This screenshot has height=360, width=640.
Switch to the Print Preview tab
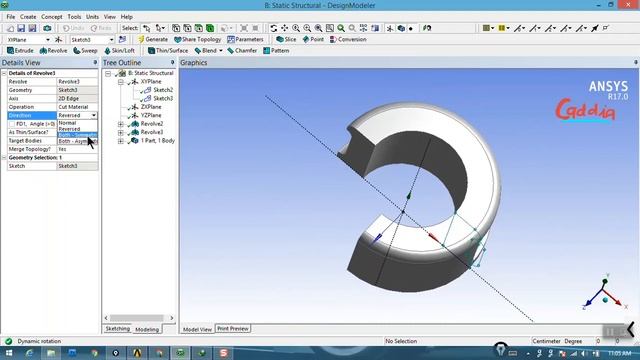coord(233,329)
